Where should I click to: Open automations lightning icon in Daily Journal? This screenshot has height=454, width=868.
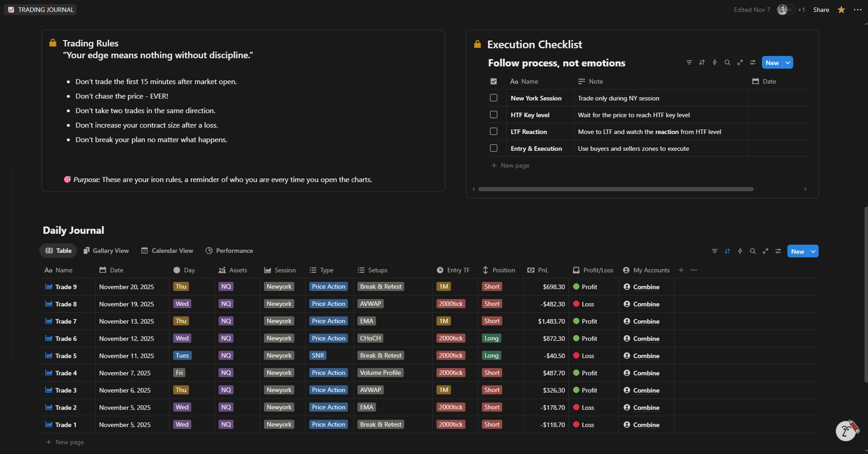[x=740, y=251]
